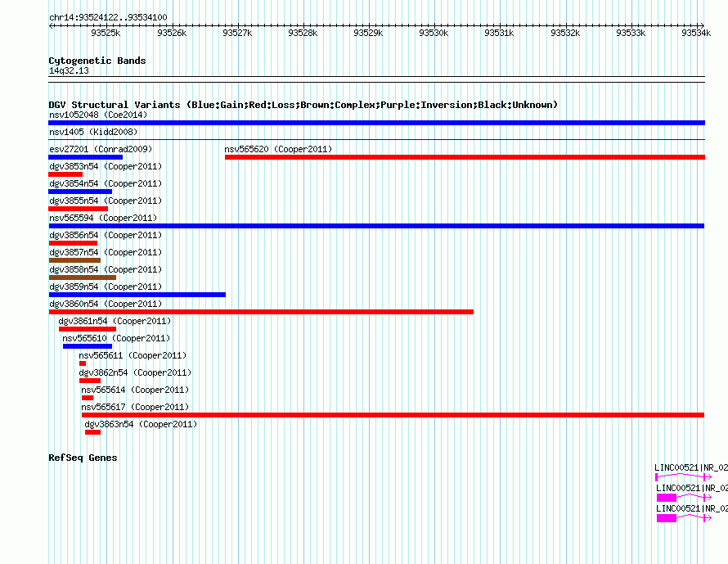This screenshot has height=564, width=728.
Task: Open nsv565611 (Cooper2011) label
Action: coord(133,355)
